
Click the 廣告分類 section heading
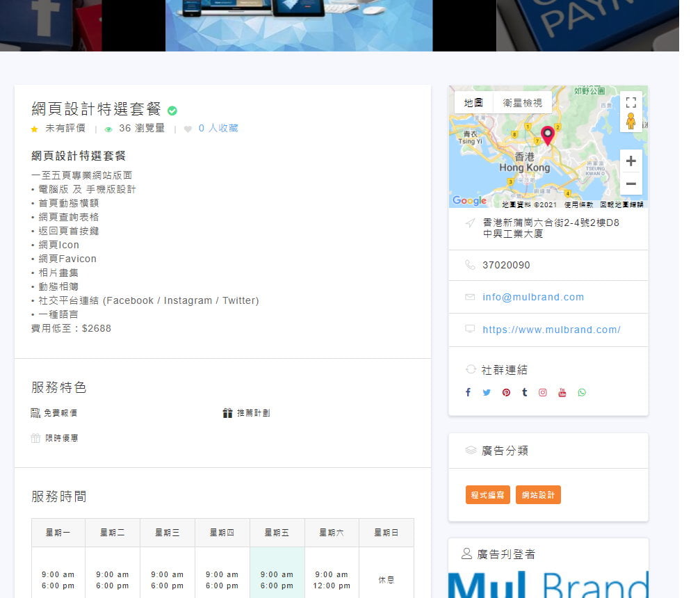pyautogui.click(x=505, y=451)
